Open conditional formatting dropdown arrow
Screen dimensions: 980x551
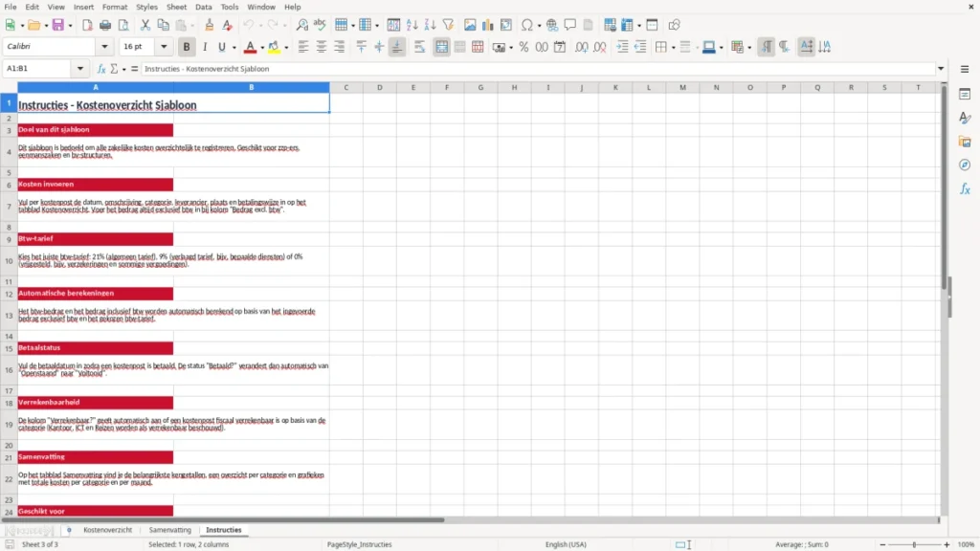click(x=748, y=47)
